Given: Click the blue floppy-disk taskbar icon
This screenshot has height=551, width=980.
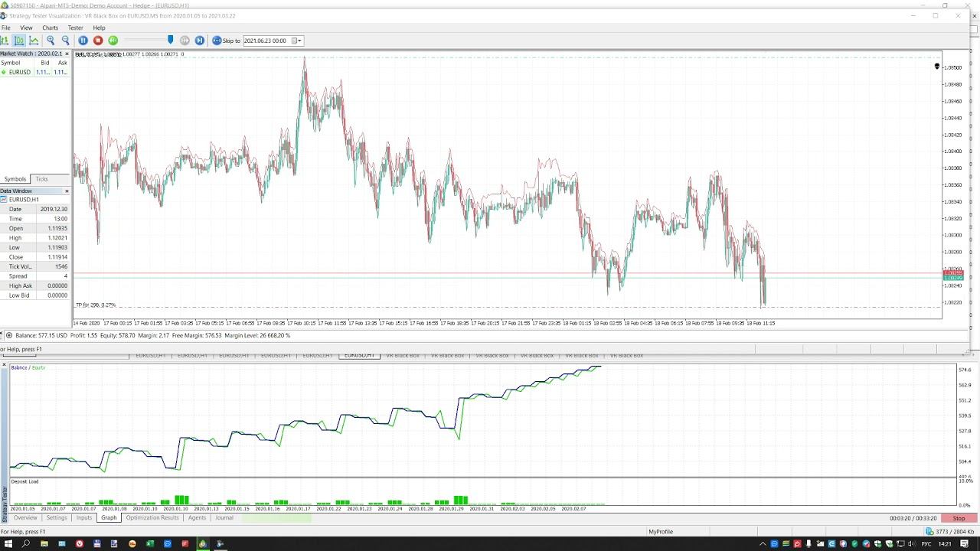Looking at the screenshot, I should [97, 544].
